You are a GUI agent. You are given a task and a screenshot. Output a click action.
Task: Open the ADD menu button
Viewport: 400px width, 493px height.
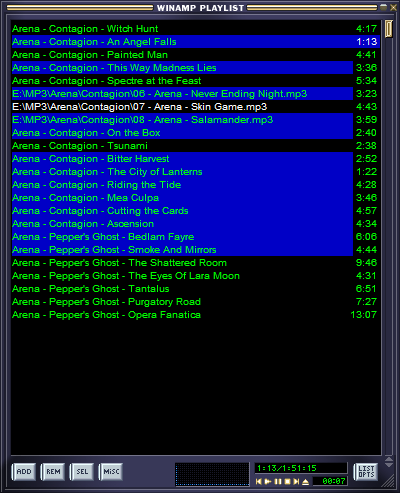(x=24, y=472)
